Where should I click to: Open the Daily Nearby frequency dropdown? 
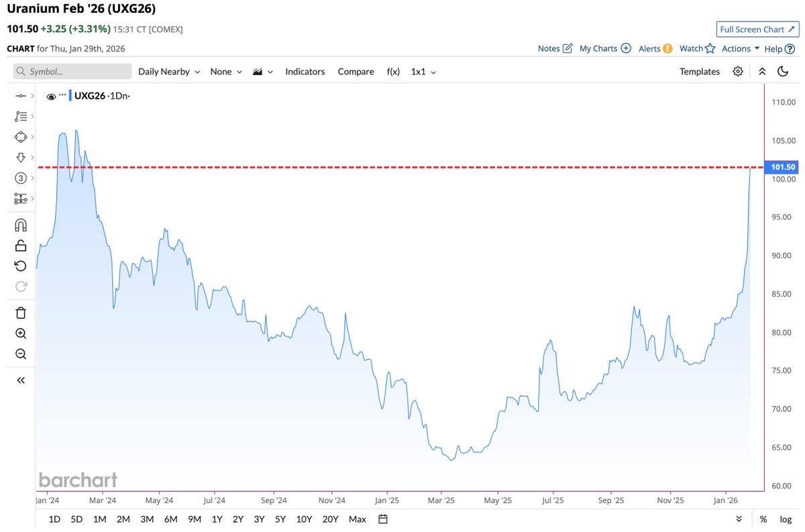(168, 71)
